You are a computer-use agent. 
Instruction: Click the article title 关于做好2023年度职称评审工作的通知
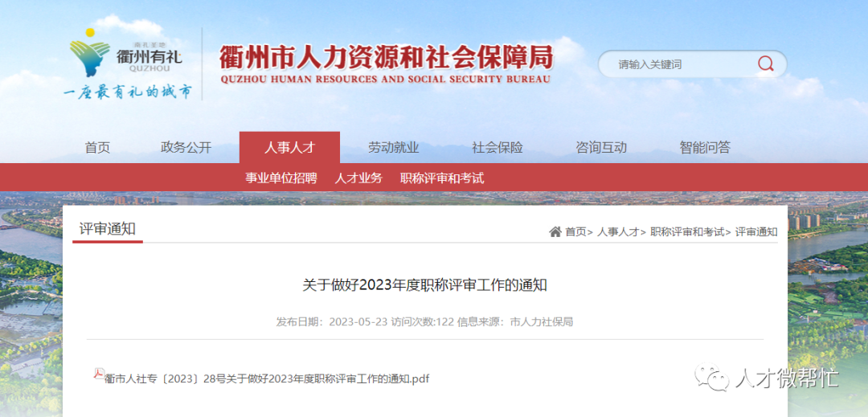click(424, 285)
